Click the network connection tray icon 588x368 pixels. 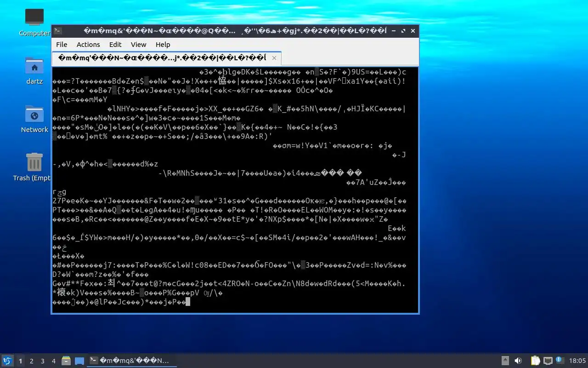pyautogui.click(x=548, y=361)
